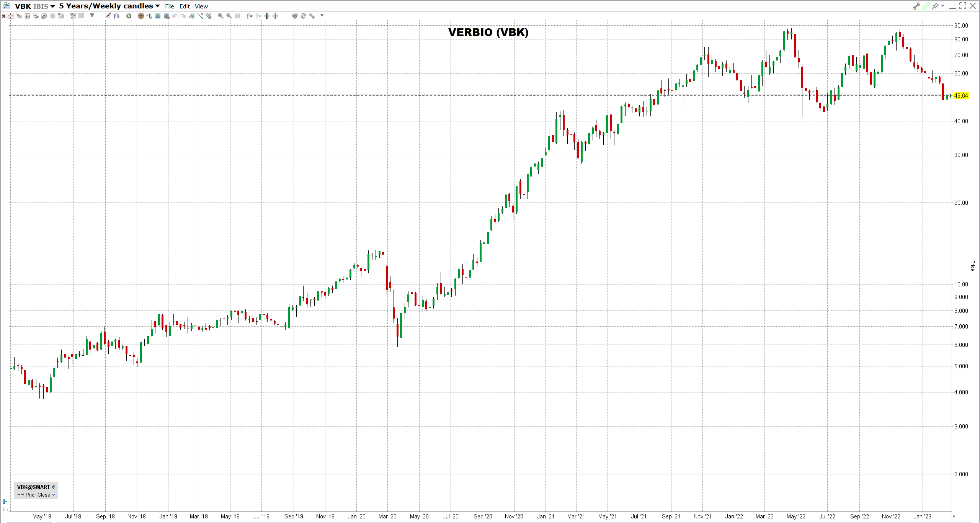Image resolution: width=980 pixels, height=523 pixels.
Task: Expand the toolbar overflow arrow
Action: pyautogui.click(x=322, y=16)
